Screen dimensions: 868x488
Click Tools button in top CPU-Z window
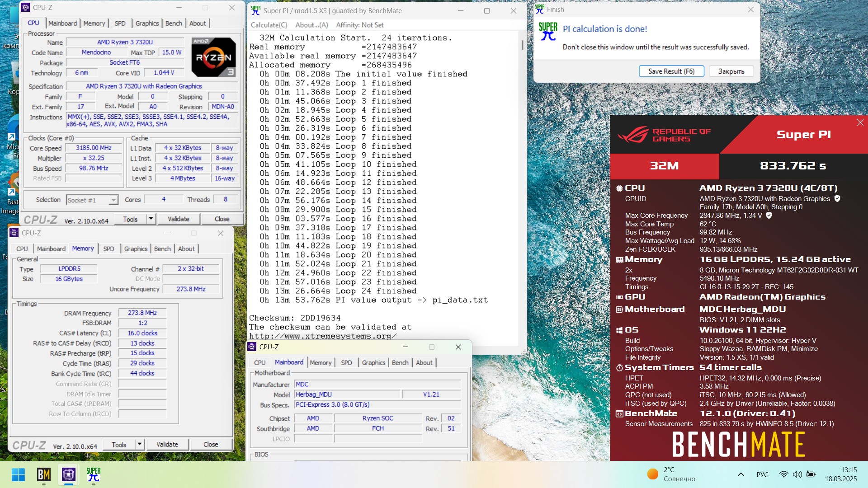pos(130,219)
